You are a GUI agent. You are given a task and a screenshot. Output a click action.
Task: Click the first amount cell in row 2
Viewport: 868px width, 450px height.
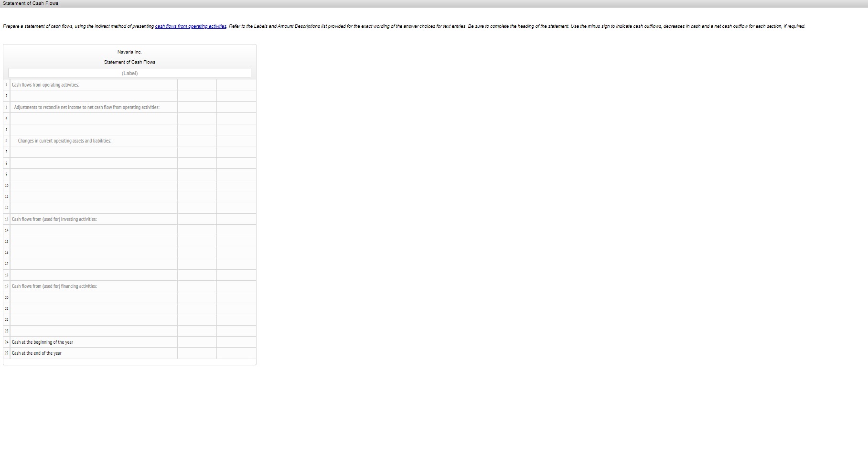[x=197, y=96]
